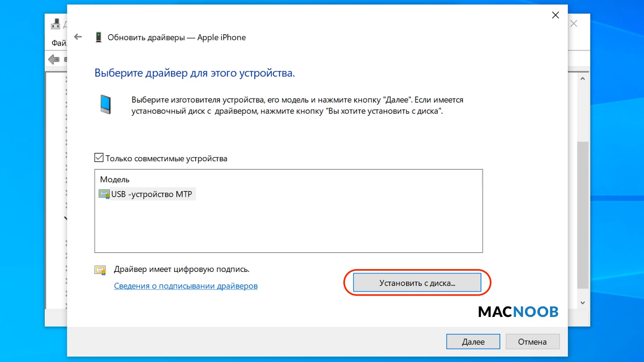This screenshot has width=644, height=362.
Task: Click the scrollbar down arrow in Device Manager
Action: 583,303
